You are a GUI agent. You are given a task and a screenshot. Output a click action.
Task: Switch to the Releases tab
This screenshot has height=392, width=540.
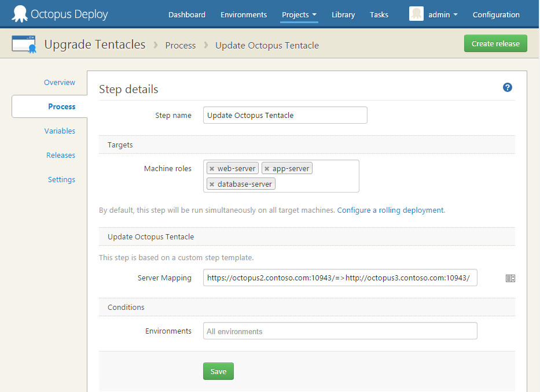tap(61, 156)
